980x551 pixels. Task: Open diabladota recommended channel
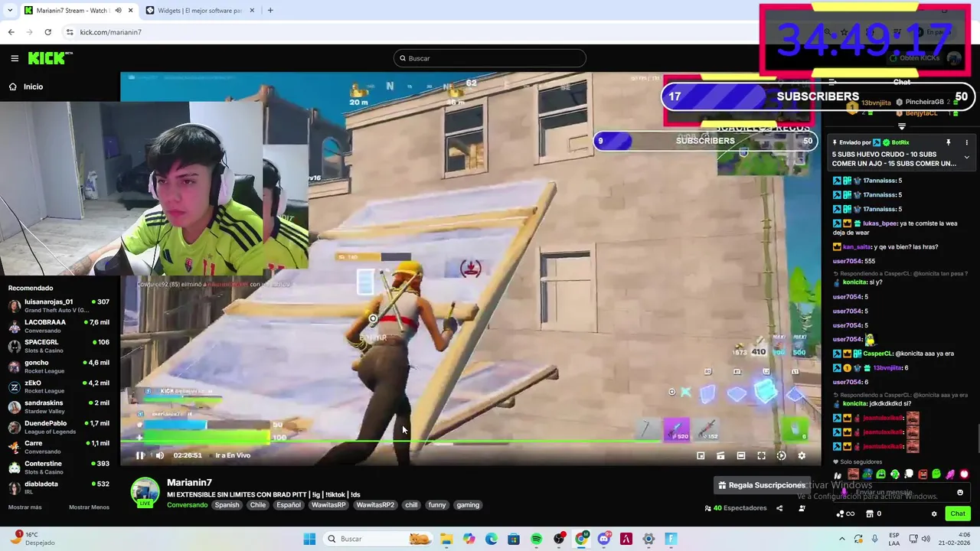point(59,487)
